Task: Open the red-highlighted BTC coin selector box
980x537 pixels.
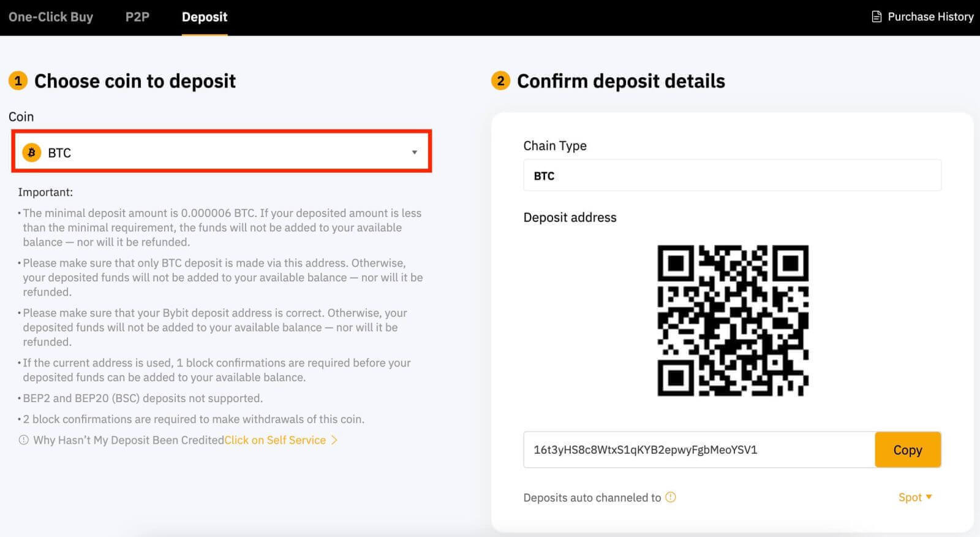Action: click(x=222, y=152)
